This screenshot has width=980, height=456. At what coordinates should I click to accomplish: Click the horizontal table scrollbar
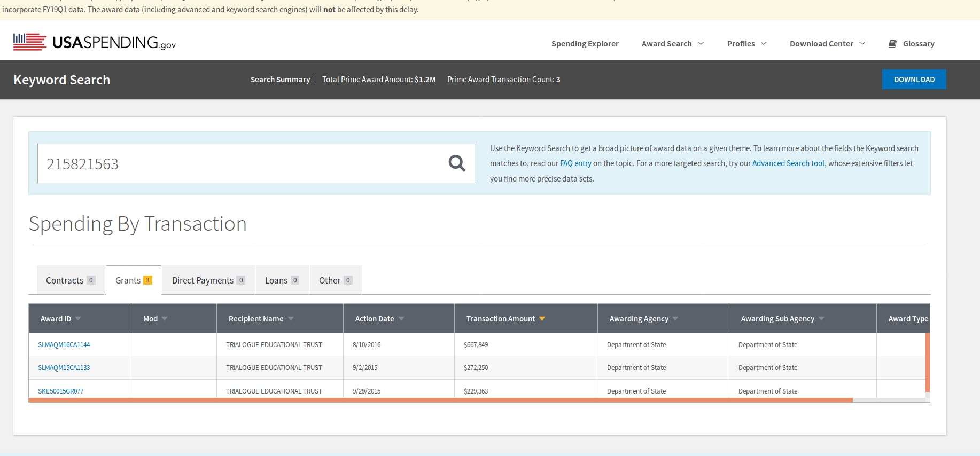(x=440, y=400)
